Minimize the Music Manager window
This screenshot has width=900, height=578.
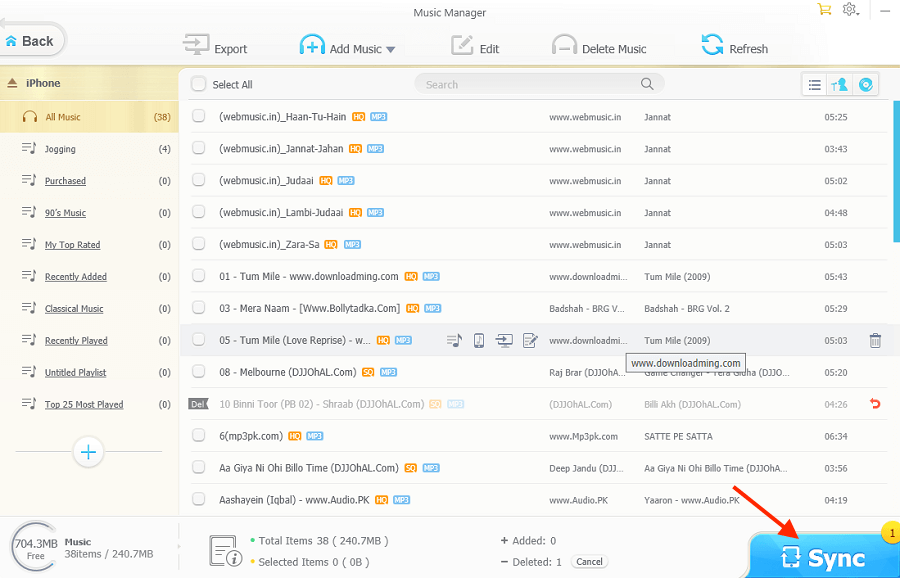(x=885, y=10)
